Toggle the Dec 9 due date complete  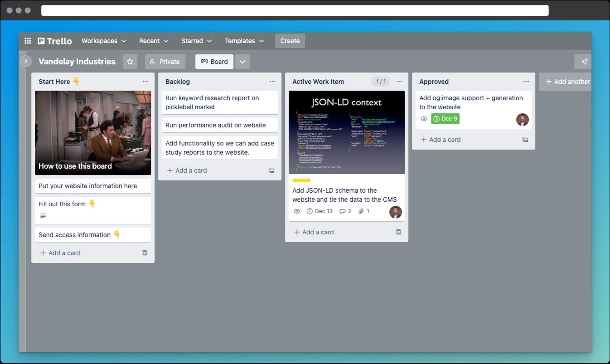tap(445, 119)
